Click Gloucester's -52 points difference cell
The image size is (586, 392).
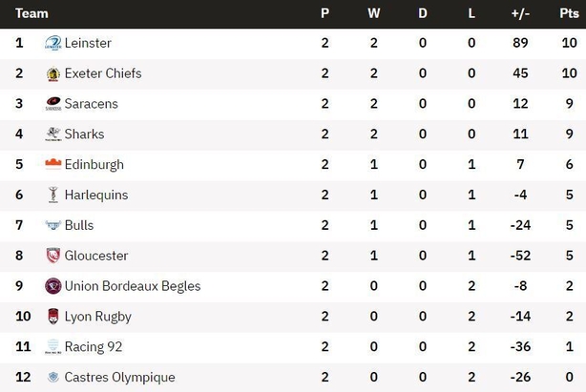(x=520, y=256)
